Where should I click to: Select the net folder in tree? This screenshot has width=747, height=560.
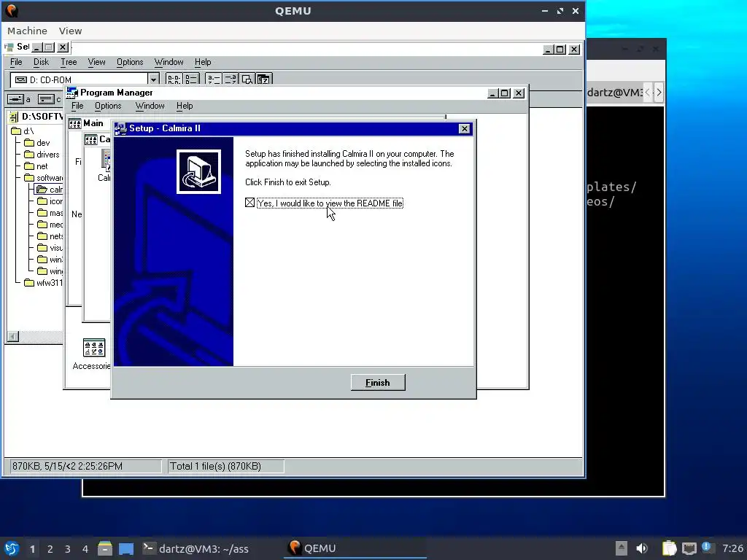tap(36, 166)
